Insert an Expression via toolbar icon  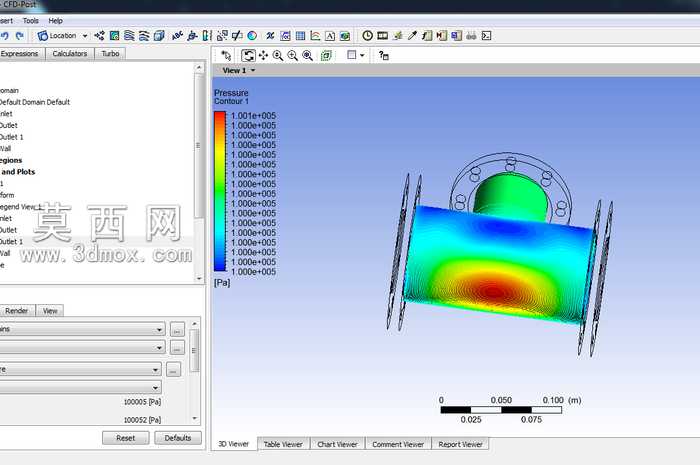285,36
